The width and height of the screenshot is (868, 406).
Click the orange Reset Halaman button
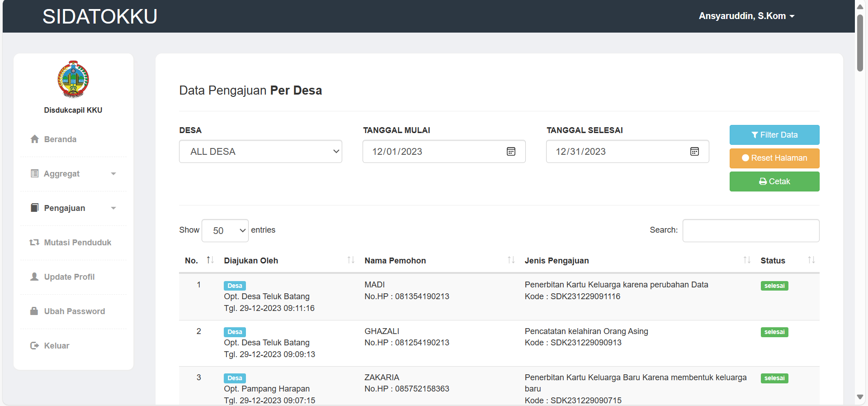click(774, 158)
